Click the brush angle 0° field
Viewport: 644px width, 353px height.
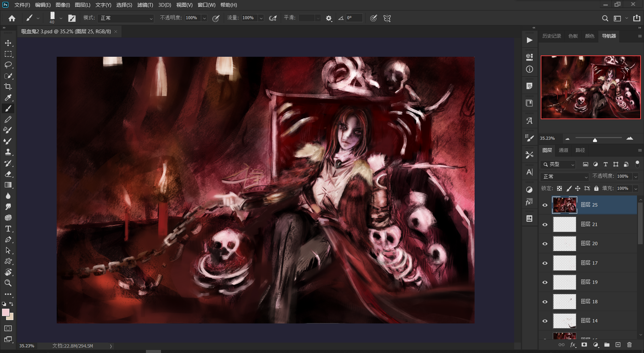coord(354,18)
